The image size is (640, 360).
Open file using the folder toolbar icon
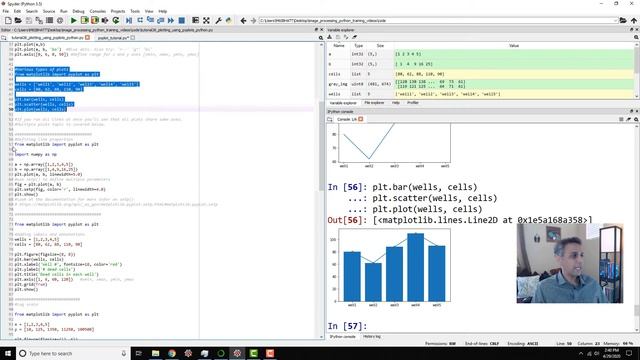tap(18, 20)
